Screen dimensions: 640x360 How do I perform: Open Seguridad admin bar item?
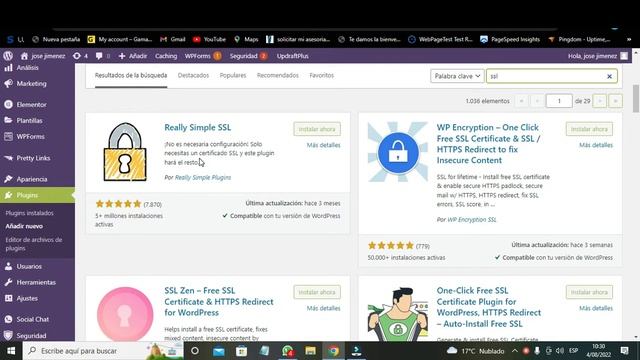(x=248, y=56)
